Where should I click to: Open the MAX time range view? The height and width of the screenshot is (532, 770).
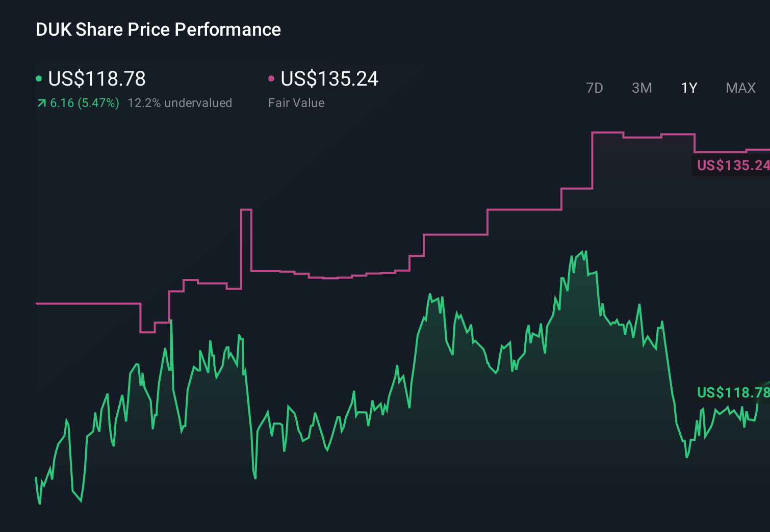point(740,88)
